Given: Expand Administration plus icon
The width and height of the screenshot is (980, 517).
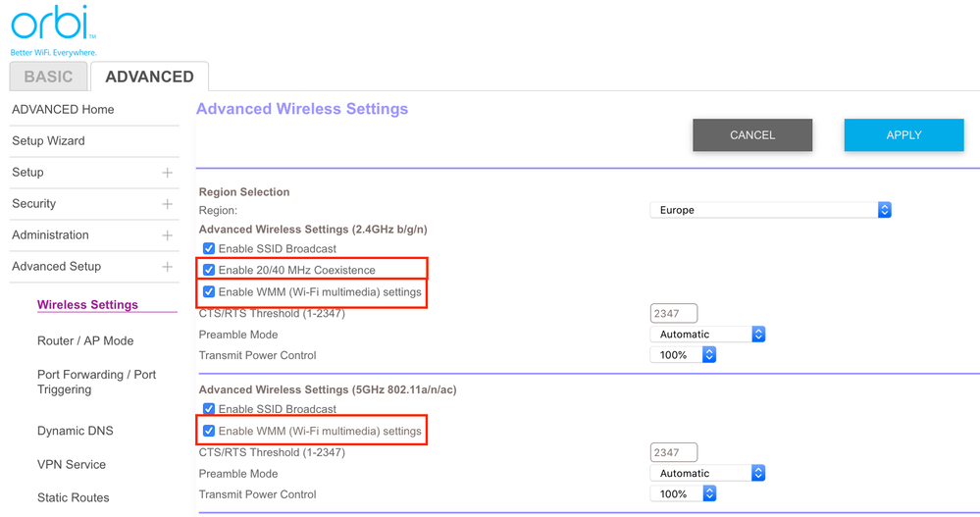Looking at the screenshot, I should 167,235.
